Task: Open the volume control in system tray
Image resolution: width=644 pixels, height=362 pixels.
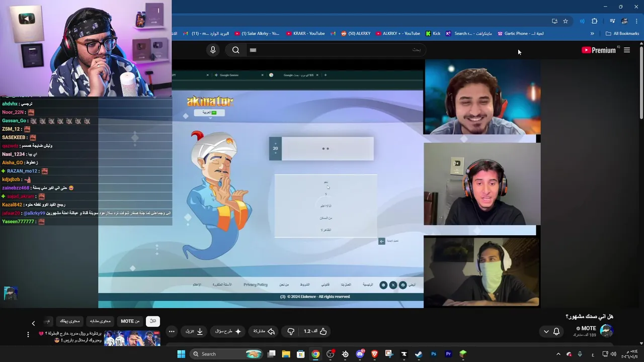Action: pos(613,354)
